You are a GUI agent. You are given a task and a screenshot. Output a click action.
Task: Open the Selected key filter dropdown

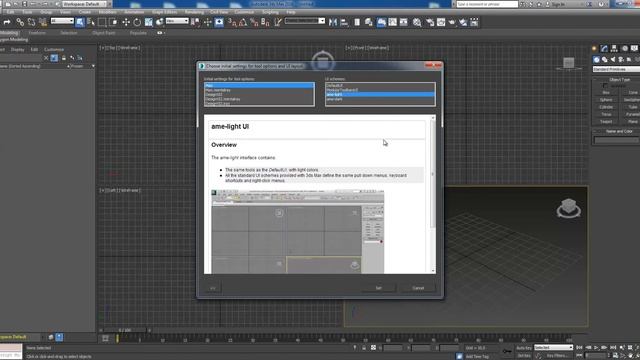coord(554,348)
